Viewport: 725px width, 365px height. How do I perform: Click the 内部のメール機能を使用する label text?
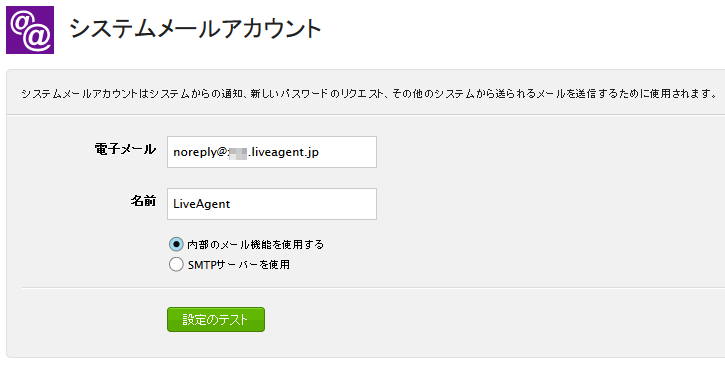point(256,244)
